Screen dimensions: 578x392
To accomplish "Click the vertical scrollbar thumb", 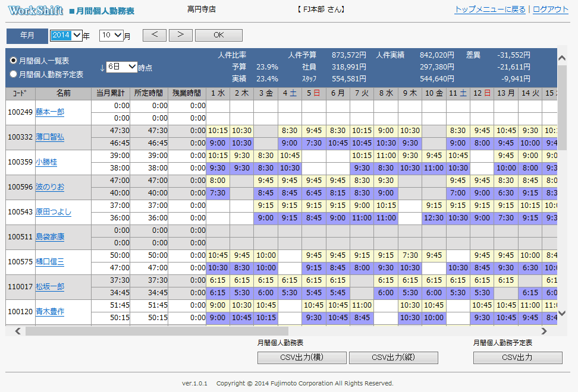I will click(562, 108).
